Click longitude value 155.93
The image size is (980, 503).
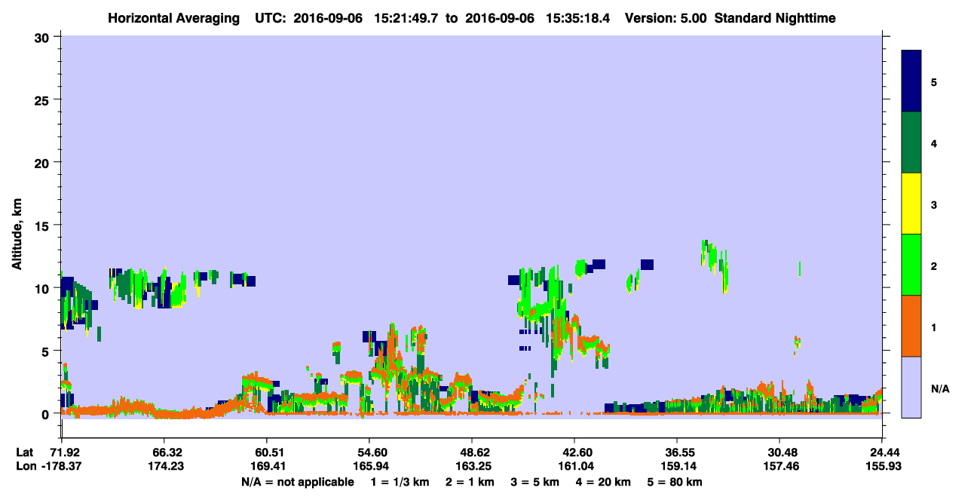(x=882, y=467)
